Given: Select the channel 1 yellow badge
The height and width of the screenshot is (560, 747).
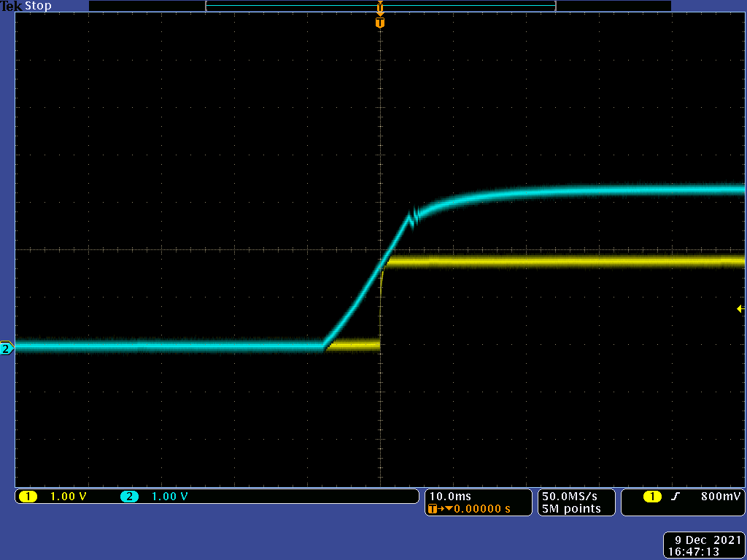Looking at the screenshot, I should [x=28, y=497].
